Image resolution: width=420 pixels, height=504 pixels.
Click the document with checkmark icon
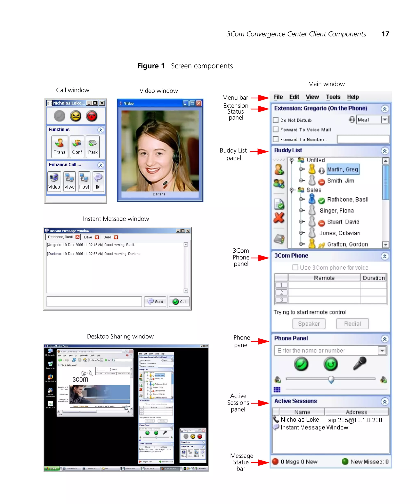[279, 204]
